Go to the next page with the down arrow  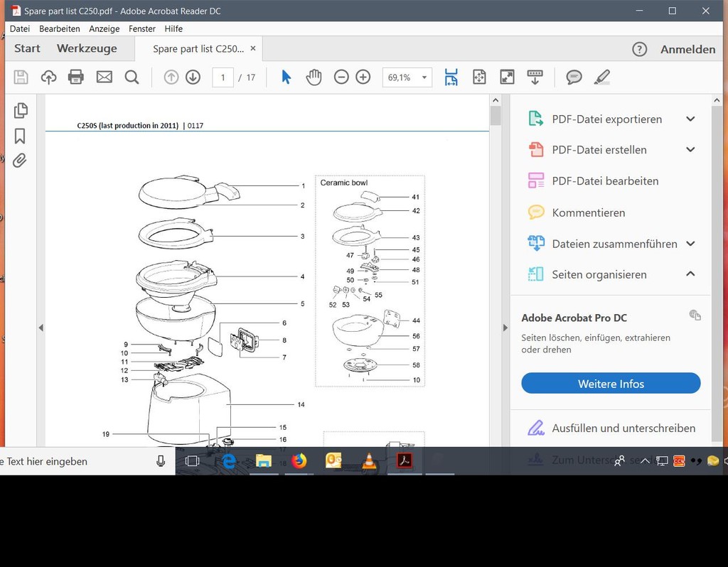pos(193,77)
